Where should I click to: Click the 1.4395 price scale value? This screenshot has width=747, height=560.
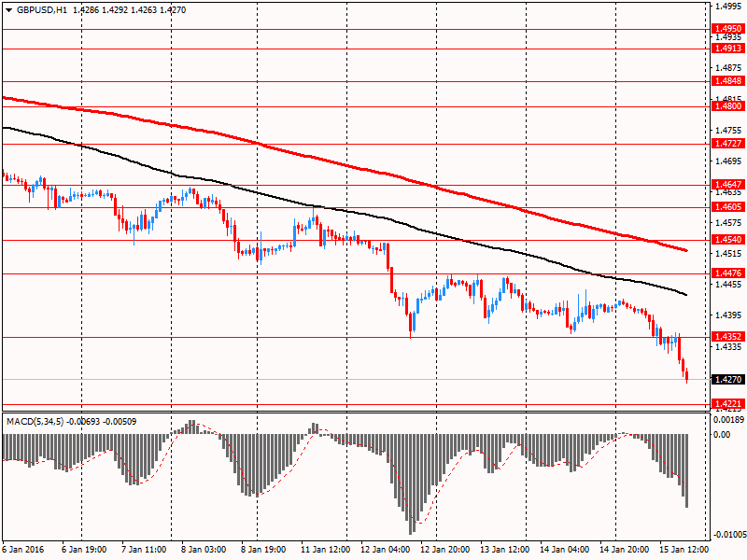point(728,315)
